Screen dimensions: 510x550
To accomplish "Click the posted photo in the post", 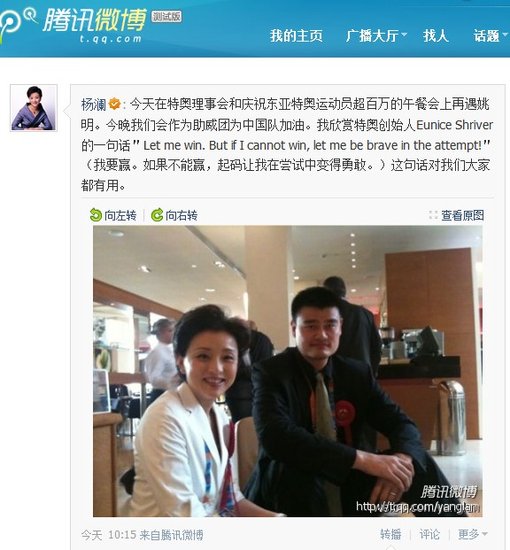I will [288, 371].
